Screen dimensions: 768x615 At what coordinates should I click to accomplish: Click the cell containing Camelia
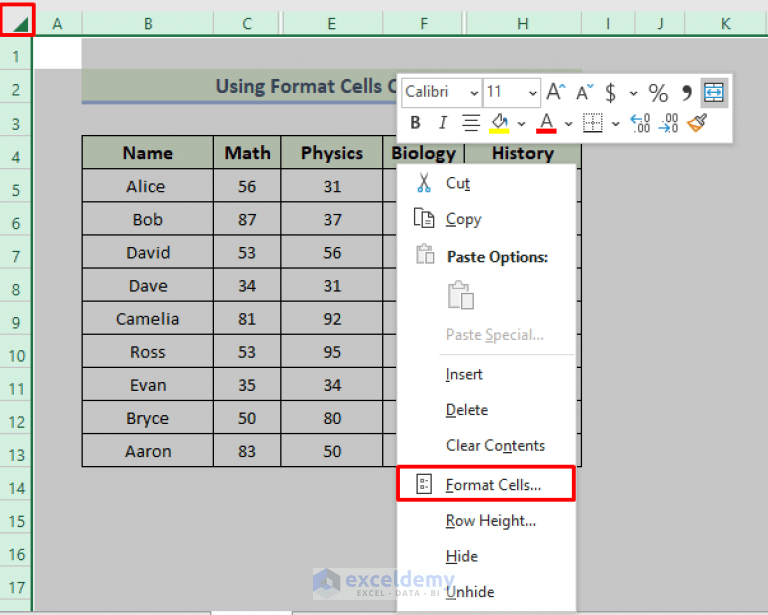[x=148, y=319]
